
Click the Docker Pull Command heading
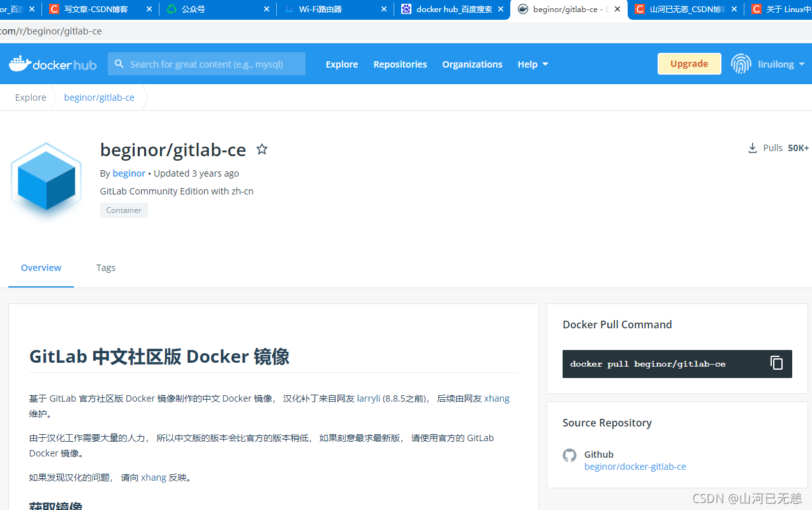[x=617, y=324]
